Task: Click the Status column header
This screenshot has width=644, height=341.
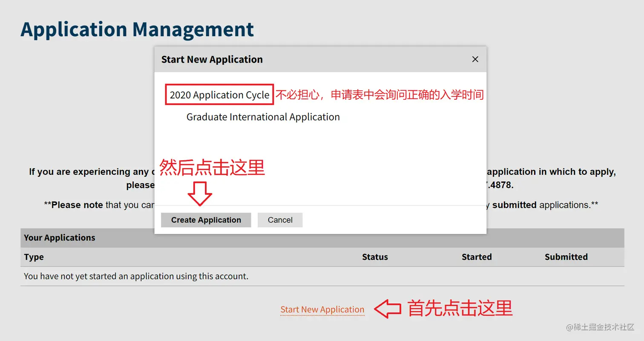Action: (x=375, y=257)
